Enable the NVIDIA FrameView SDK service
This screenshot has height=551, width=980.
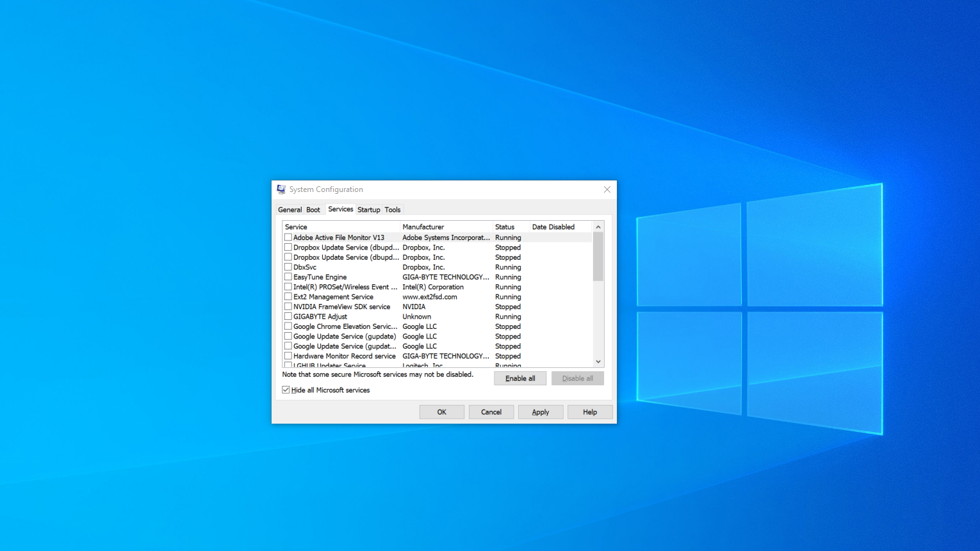[288, 306]
